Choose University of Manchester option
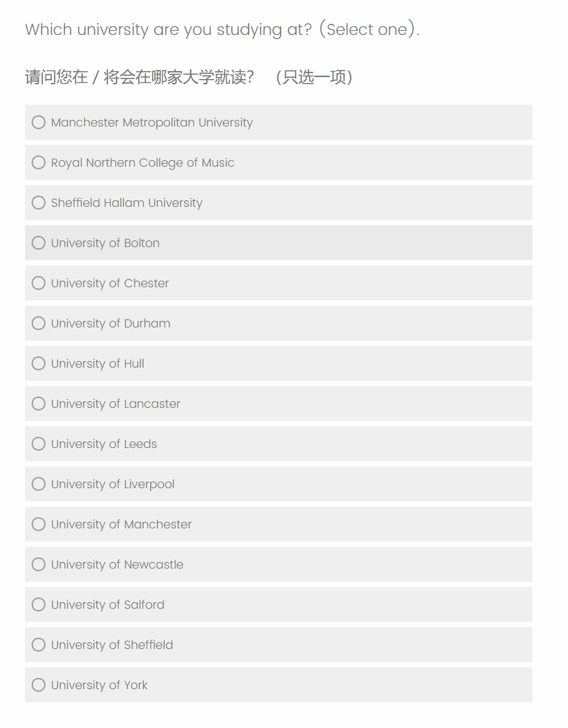The height and width of the screenshot is (728, 568). coord(39,524)
